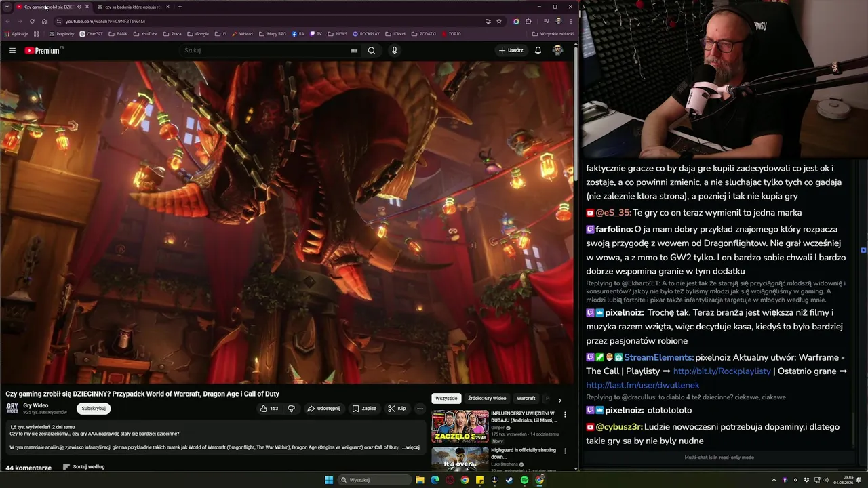Viewport: 868px width, 488px height.
Task: Select the Warcraft filter chip
Action: (x=526, y=399)
